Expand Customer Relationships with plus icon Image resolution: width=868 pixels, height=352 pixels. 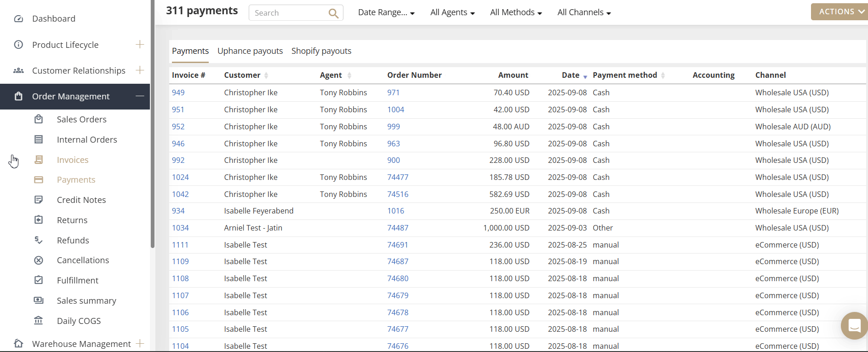pos(140,70)
